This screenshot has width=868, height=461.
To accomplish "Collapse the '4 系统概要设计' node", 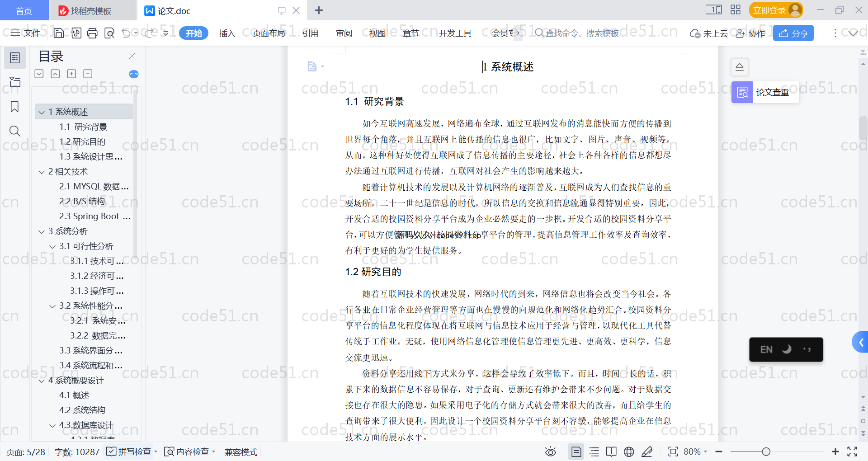I will pos(42,381).
